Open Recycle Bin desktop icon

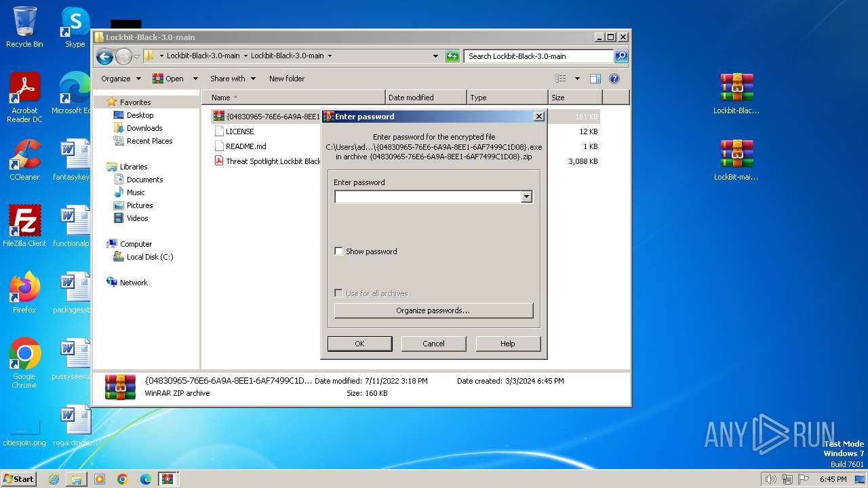[x=24, y=28]
